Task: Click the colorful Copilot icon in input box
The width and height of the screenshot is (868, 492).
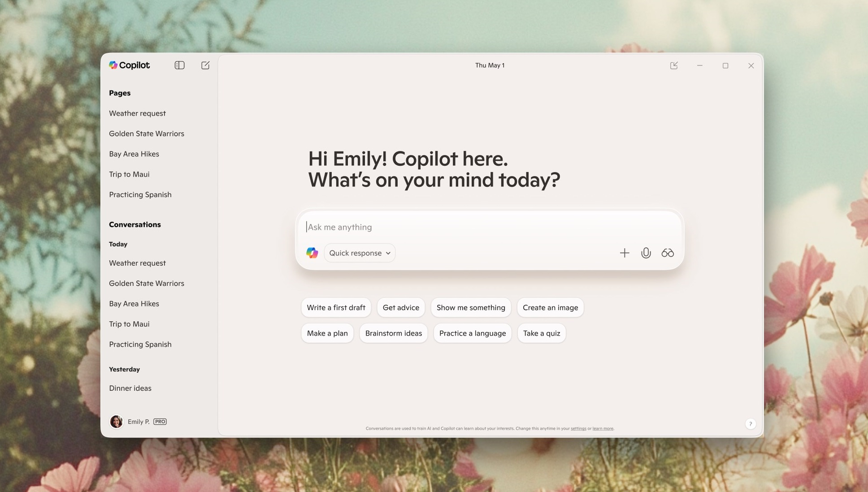Action: coord(312,253)
